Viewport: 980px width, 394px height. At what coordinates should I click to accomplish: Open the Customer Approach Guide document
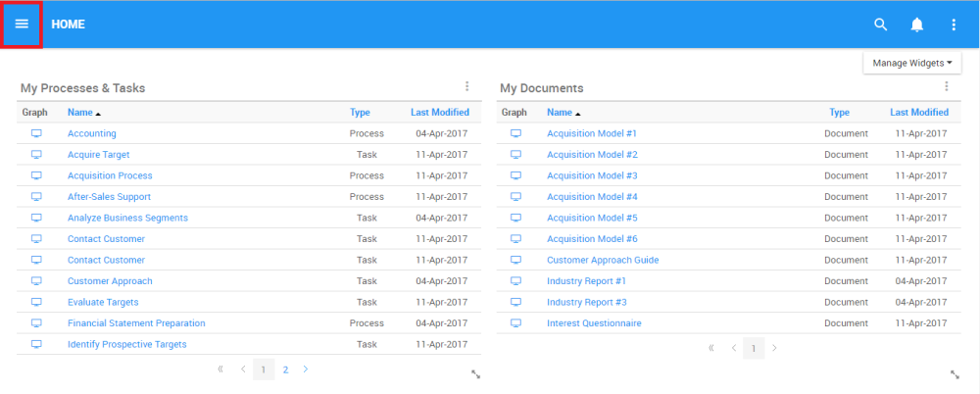tap(603, 260)
